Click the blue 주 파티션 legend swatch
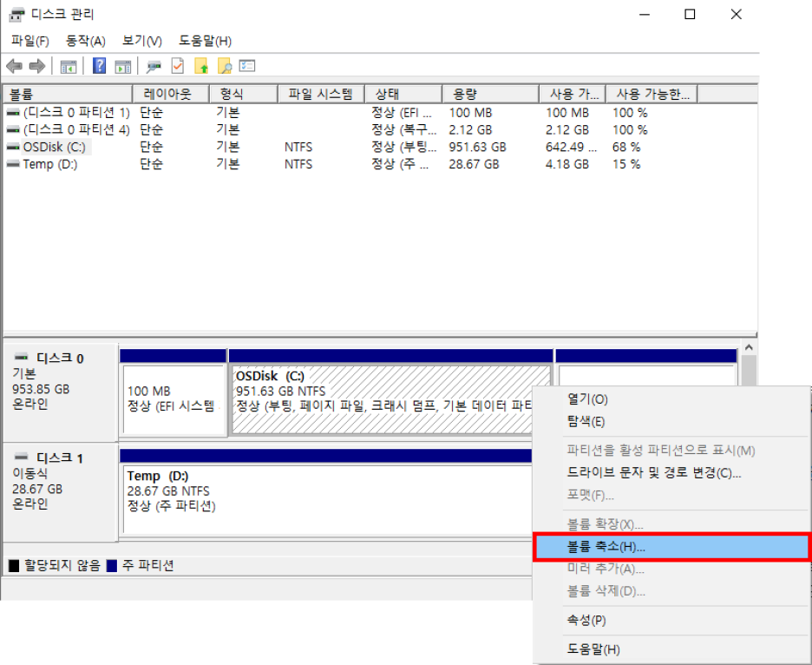This screenshot has width=812, height=665. coord(112,565)
